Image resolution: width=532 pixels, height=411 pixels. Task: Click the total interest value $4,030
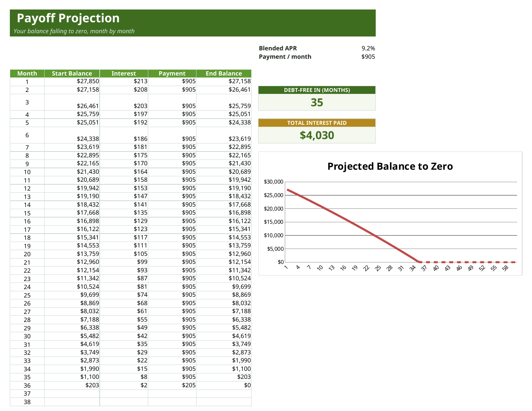(317, 135)
